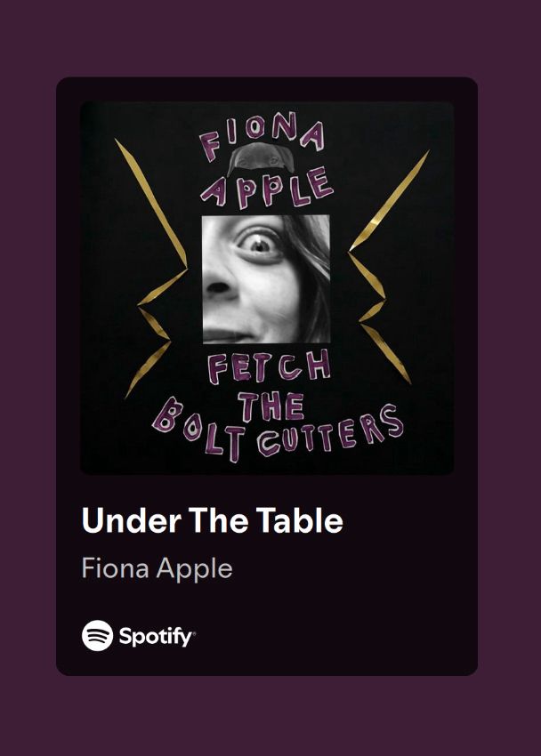Click the purple background below the song card

tap(270, 716)
